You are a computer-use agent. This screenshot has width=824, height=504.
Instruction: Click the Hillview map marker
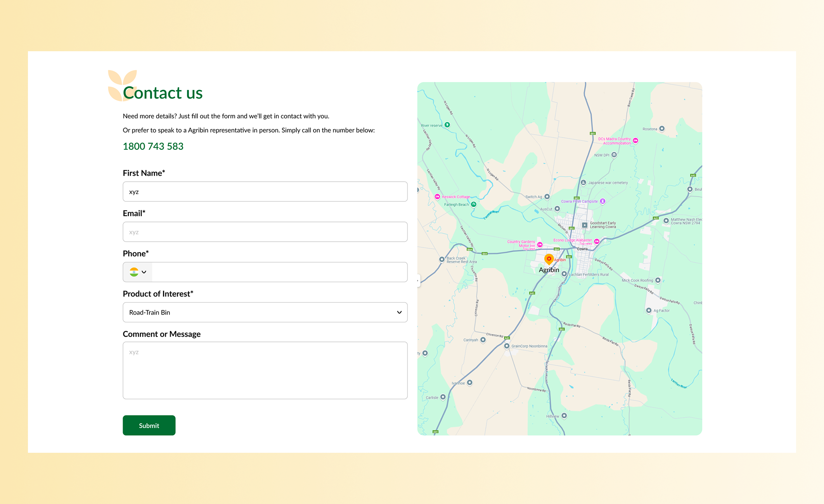564,416
